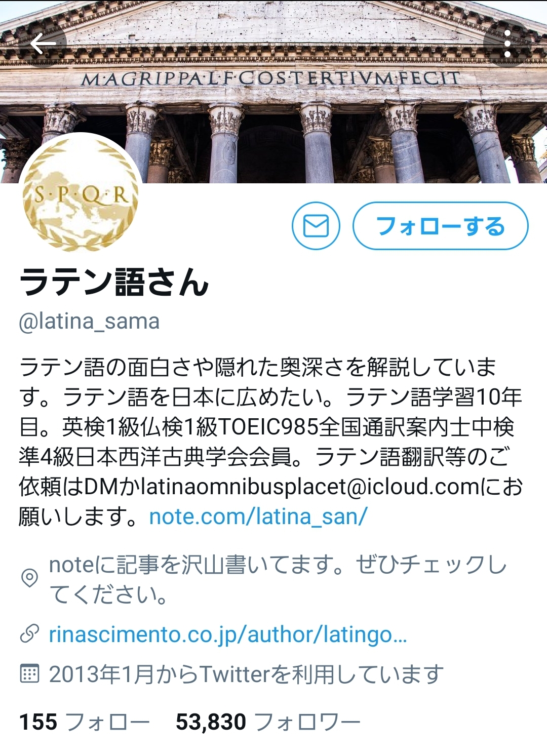Tap the @latina_sama handle
The width and height of the screenshot is (547, 756).
89,321
